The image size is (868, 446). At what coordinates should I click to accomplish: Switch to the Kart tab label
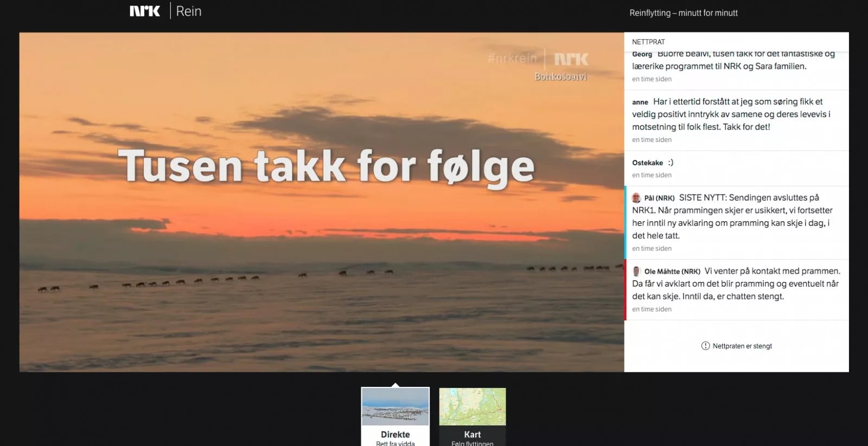[x=472, y=435]
